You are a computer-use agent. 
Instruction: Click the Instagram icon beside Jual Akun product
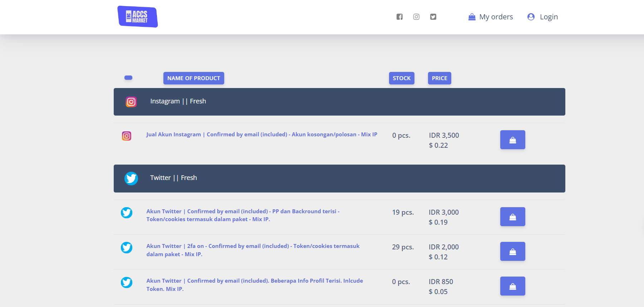click(x=127, y=136)
